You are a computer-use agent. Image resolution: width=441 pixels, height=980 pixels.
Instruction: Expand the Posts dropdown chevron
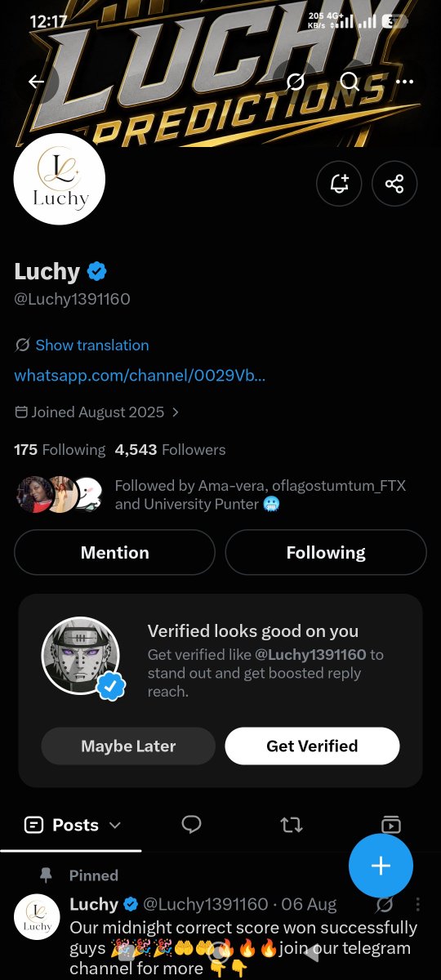click(115, 826)
